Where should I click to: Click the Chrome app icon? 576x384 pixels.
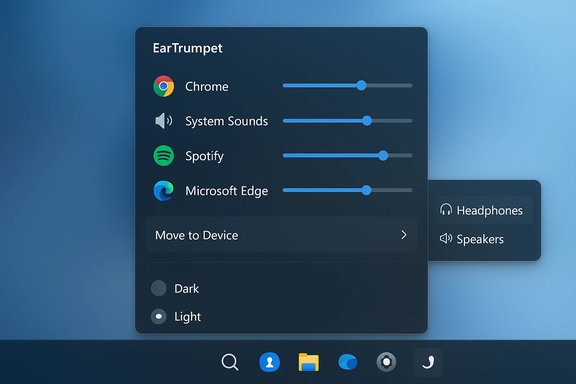point(163,86)
